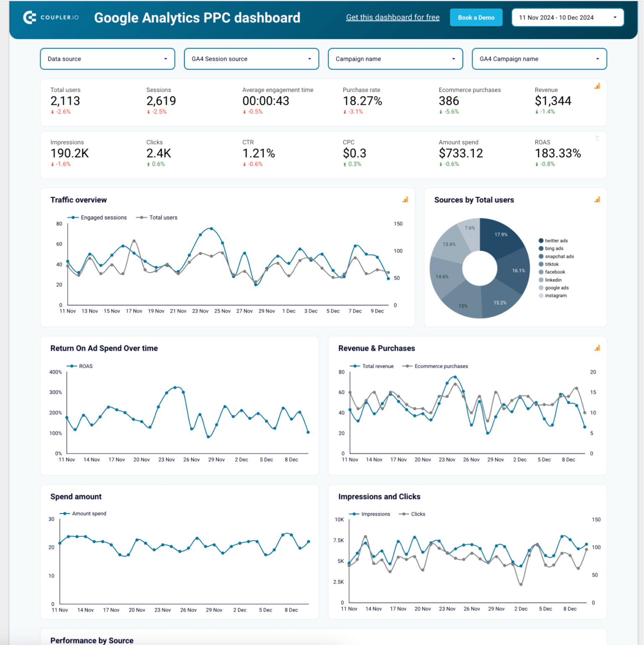This screenshot has width=644, height=645.
Task: Select the GA4 Session source filter
Action: pyautogui.click(x=251, y=59)
